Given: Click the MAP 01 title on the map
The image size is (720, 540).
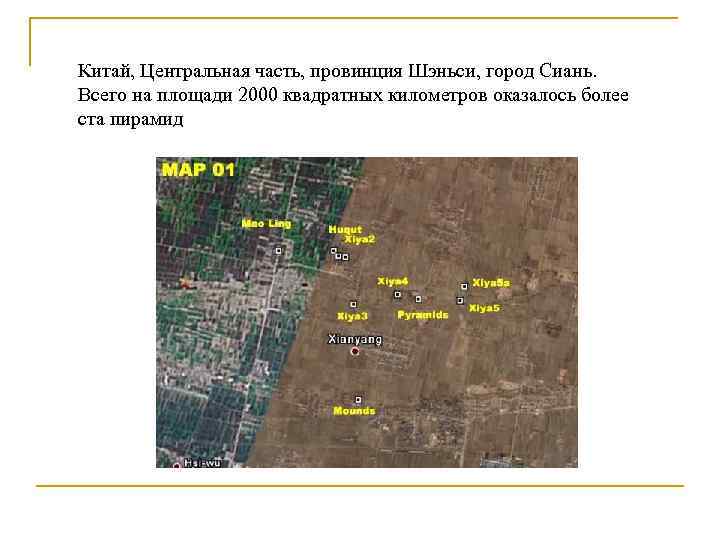Looking at the screenshot, I should (x=198, y=170).
